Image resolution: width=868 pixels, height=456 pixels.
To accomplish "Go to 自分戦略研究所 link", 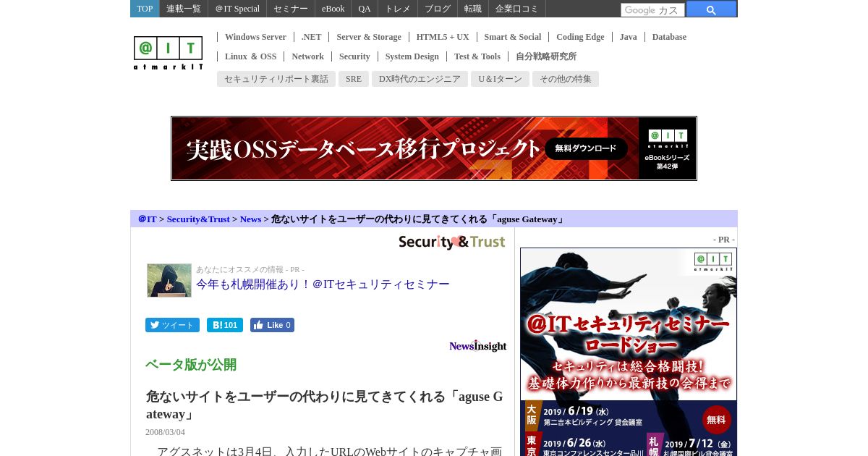I will pyautogui.click(x=546, y=56).
